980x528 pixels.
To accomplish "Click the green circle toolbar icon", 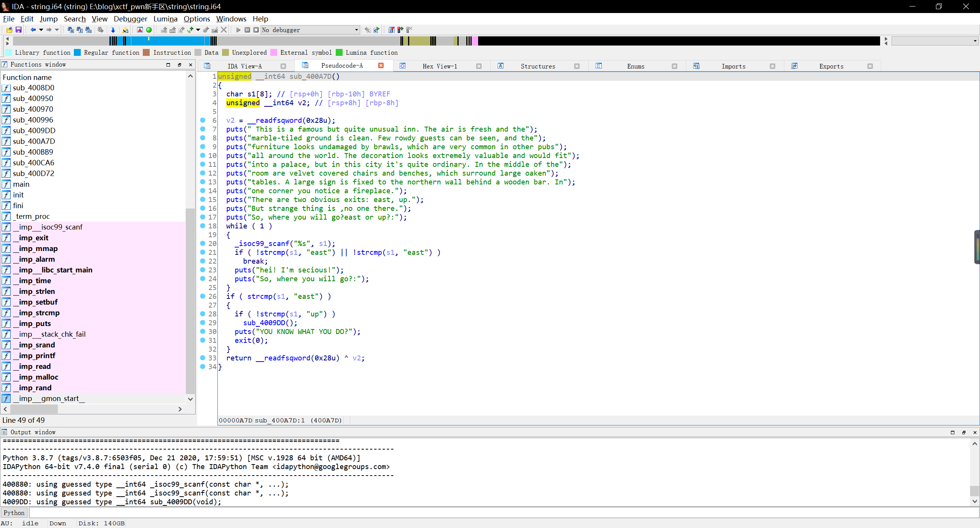I will 149,30.
